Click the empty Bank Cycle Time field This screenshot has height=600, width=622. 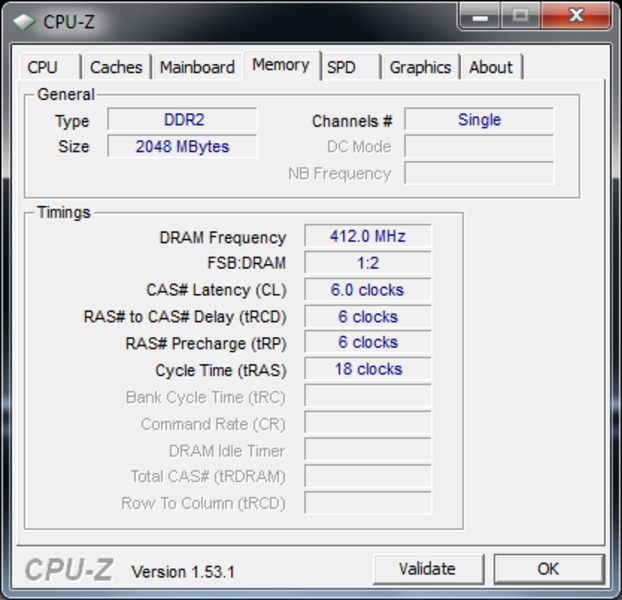point(368,395)
